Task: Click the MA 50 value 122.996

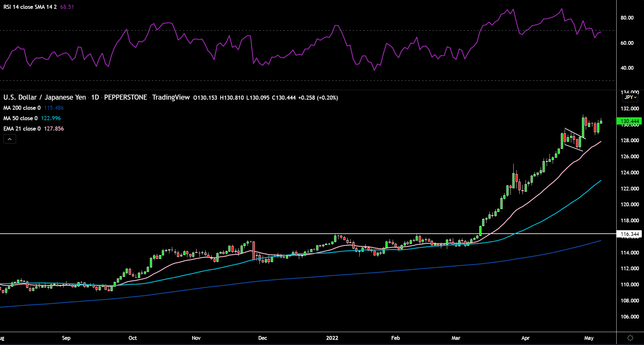Action: pyautogui.click(x=51, y=118)
